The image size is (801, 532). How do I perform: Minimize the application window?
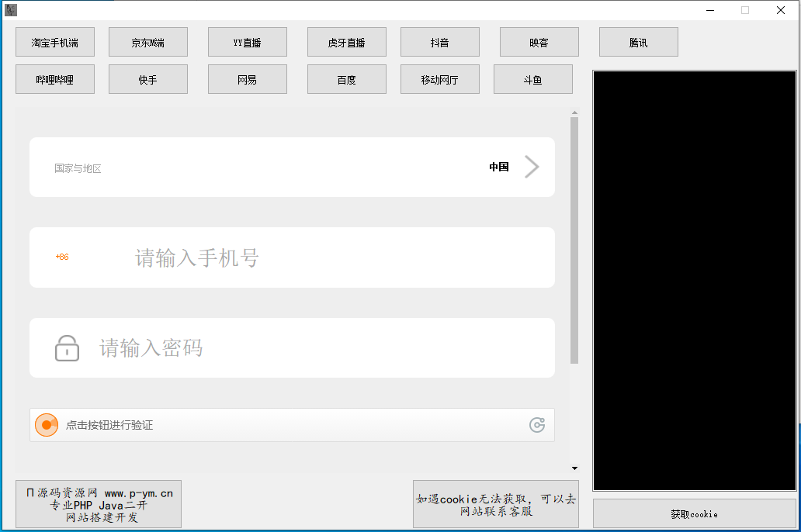710,10
